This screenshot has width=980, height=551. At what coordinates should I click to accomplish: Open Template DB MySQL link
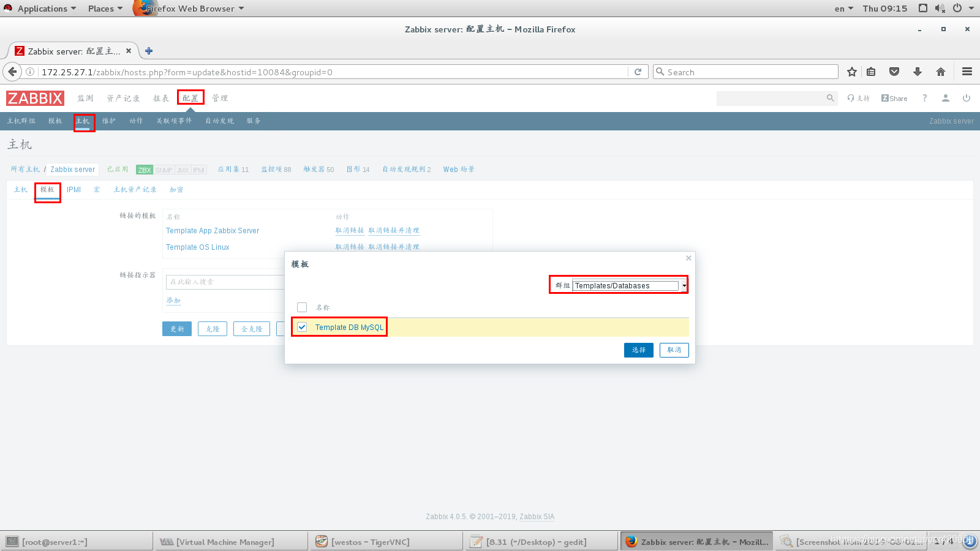(x=349, y=328)
